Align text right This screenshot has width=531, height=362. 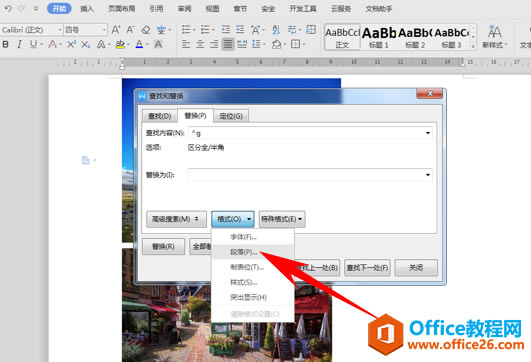click(x=214, y=44)
